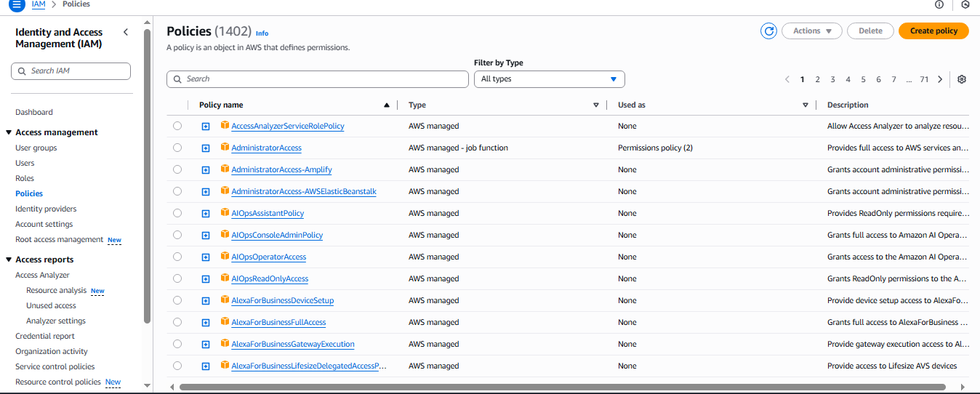Screen dimensions: 980x394
Task: Go to Users in side navigation
Action: (25, 163)
